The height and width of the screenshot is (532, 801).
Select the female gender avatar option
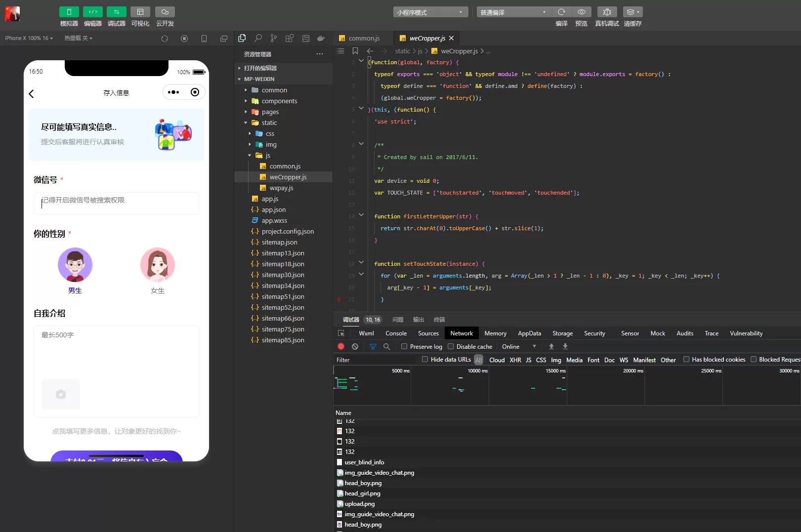pyautogui.click(x=158, y=265)
